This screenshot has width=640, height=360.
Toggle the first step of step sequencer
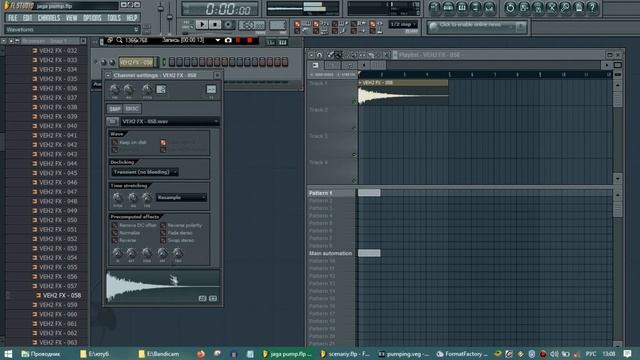(172, 62)
